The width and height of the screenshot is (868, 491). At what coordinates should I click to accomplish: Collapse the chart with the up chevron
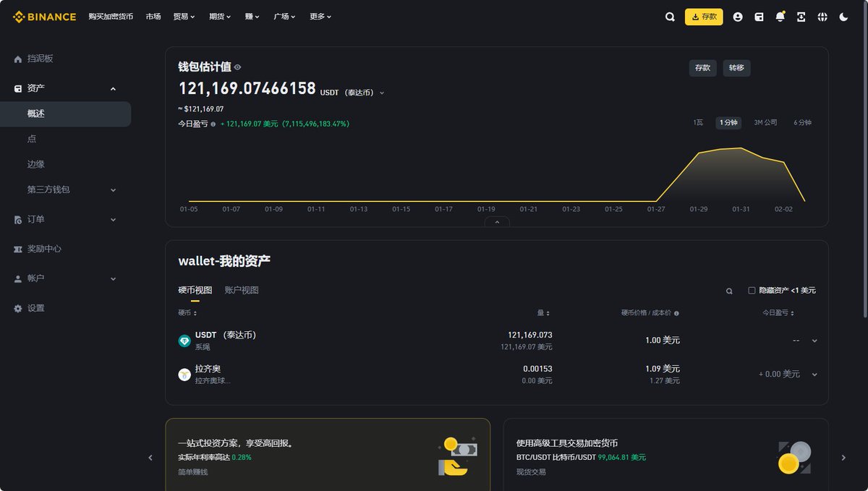tap(497, 222)
